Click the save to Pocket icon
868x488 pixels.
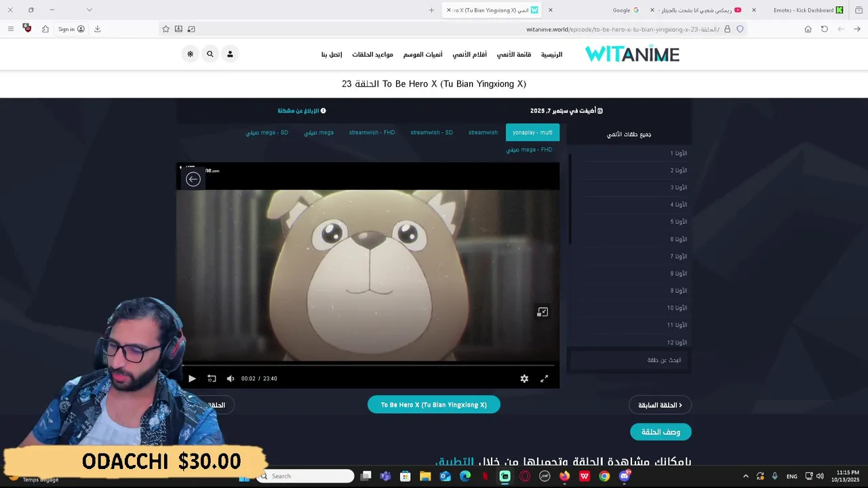click(178, 29)
